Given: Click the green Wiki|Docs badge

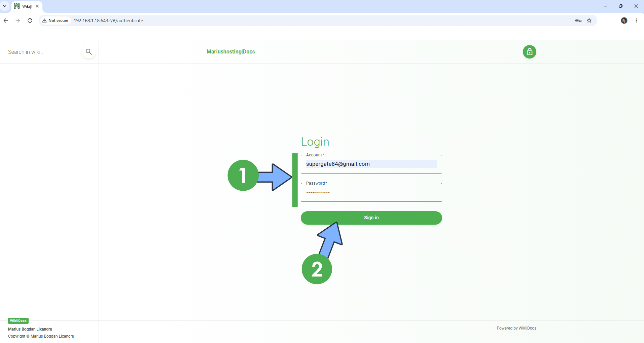Looking at the screenshot, I should [x=18, y=321].
